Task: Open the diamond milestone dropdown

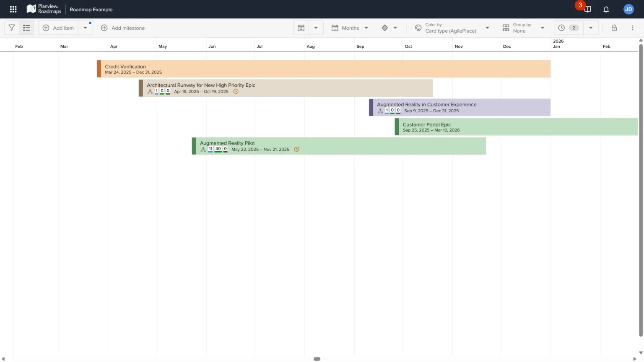Action: [x=389, y=28]
